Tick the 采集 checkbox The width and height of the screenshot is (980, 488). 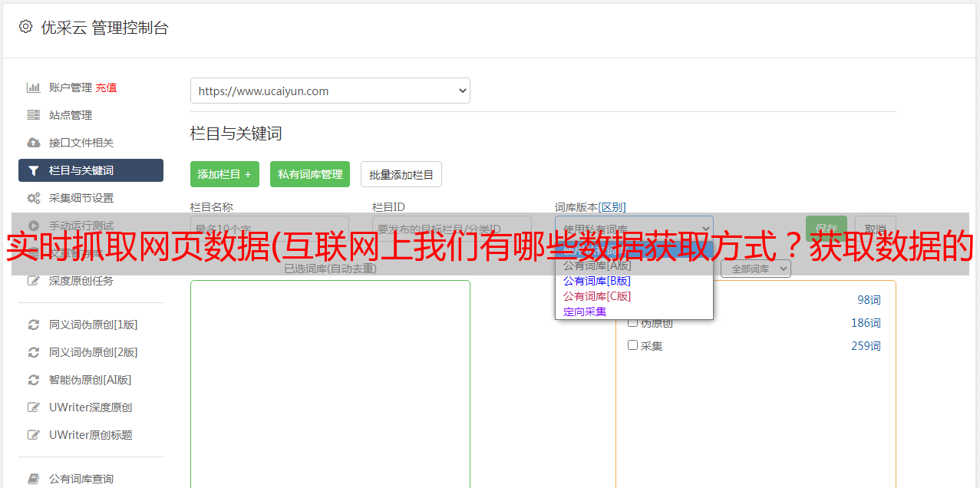(633, 345)
